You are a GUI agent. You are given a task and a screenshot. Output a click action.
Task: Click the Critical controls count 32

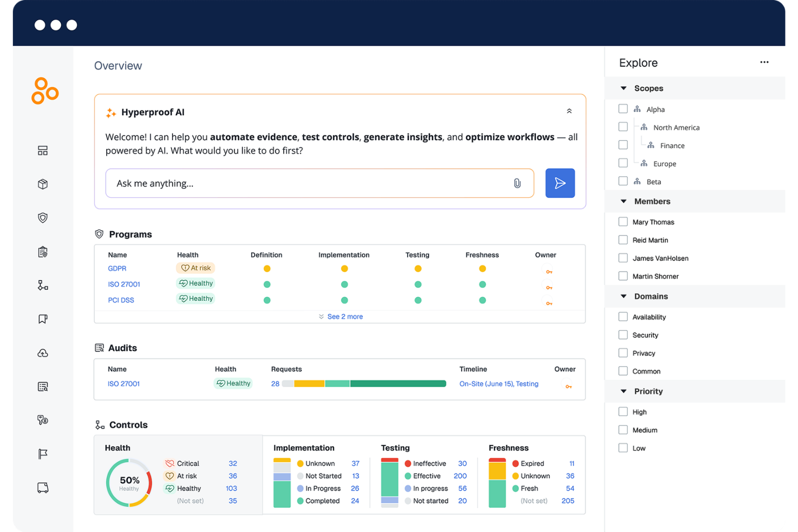point(233,464)
